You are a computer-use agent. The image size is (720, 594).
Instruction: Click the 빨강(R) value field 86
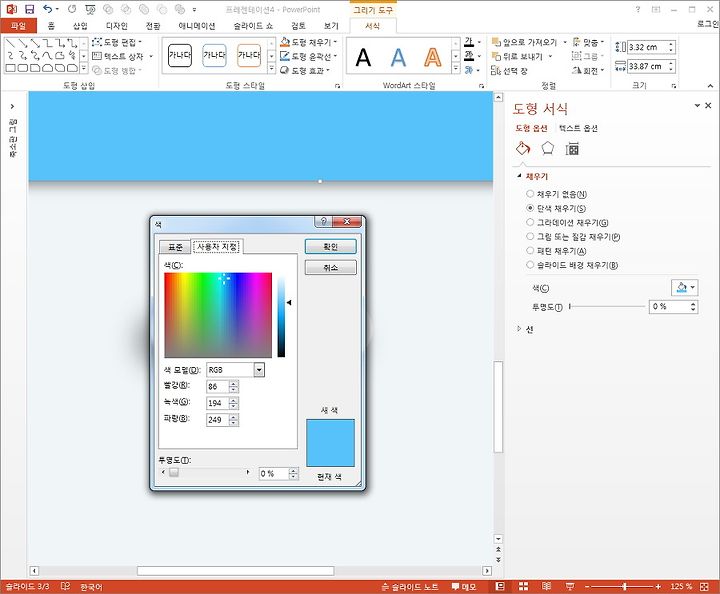coord(218,387)
